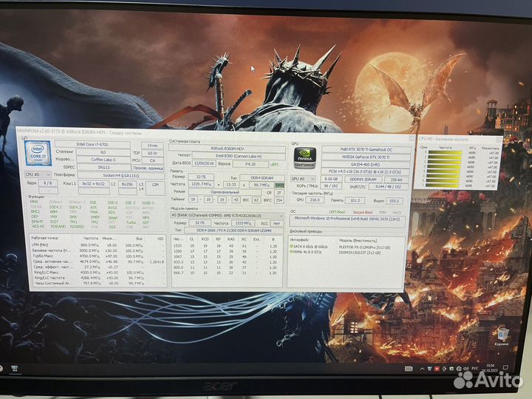Select the 800.0 memory timing row
Viewport: 532px width, 399px height.
(x=227, y=267)
